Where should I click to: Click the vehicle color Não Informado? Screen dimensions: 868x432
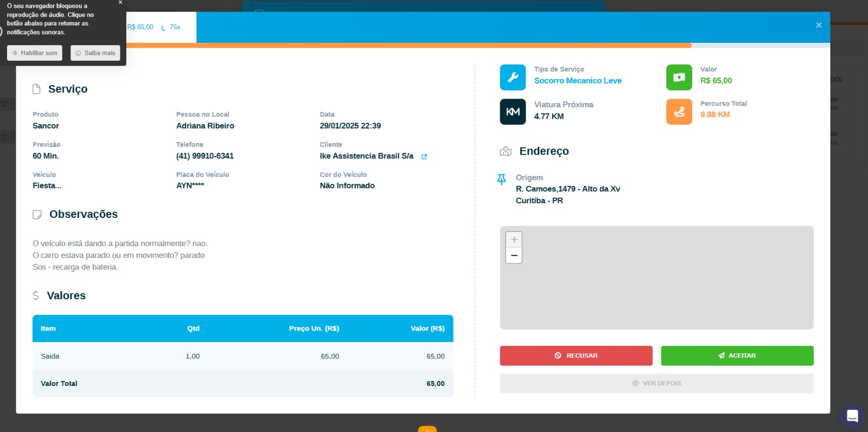tap(347, 185)
